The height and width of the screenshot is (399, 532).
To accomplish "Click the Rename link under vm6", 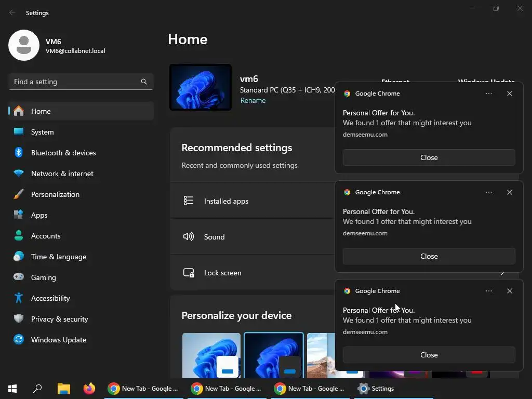I will point(253,100).
